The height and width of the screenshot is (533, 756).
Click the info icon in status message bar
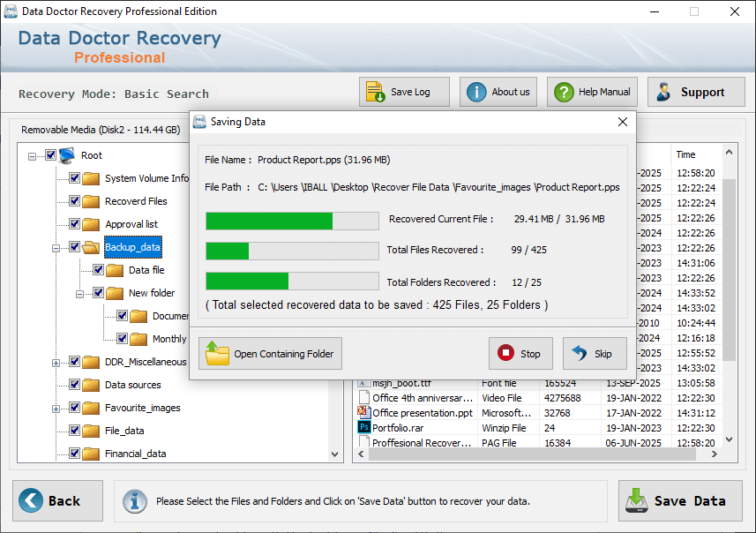(x=134, y=501)
